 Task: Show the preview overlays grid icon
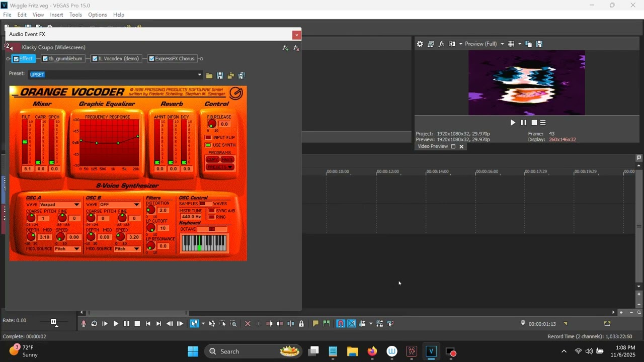pos(511,44)
